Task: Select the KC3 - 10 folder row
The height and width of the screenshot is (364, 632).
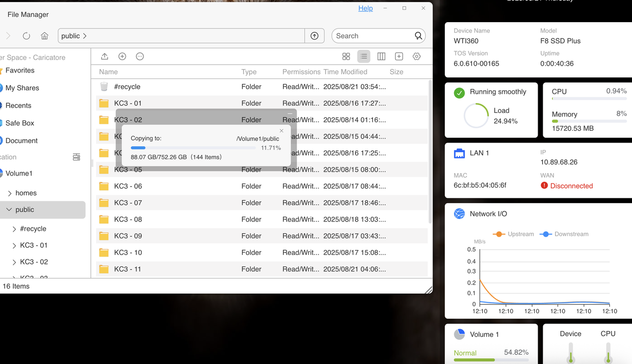Action: [262, 253]
